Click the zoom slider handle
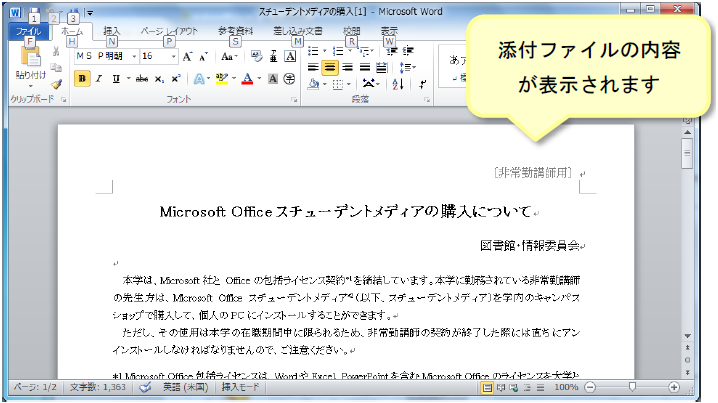718x403 pixels. (x=632, y=387)
